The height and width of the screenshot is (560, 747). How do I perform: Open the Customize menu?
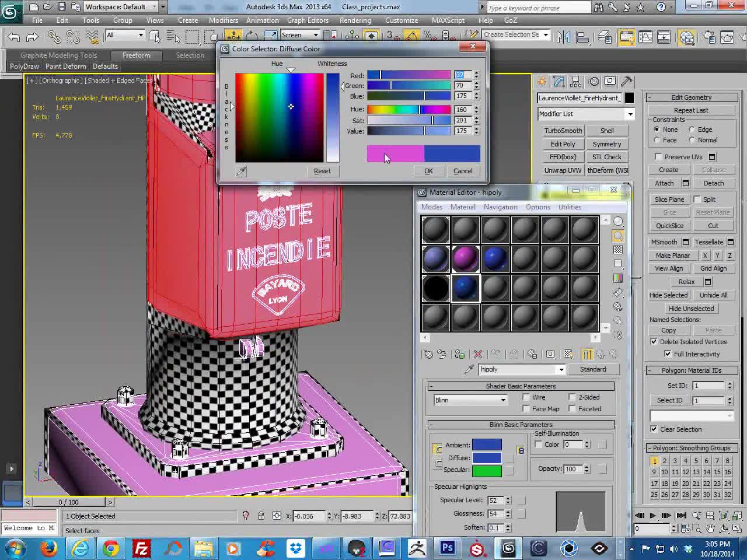tap(402, 20)
